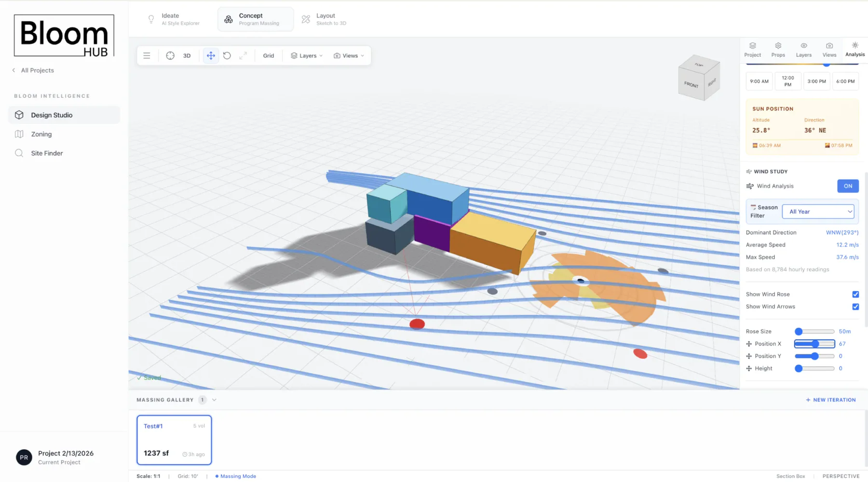This screenshot has width=868, height=482.
Task: Turn off Wind Analysis toggle
Action: coord(848,186)
